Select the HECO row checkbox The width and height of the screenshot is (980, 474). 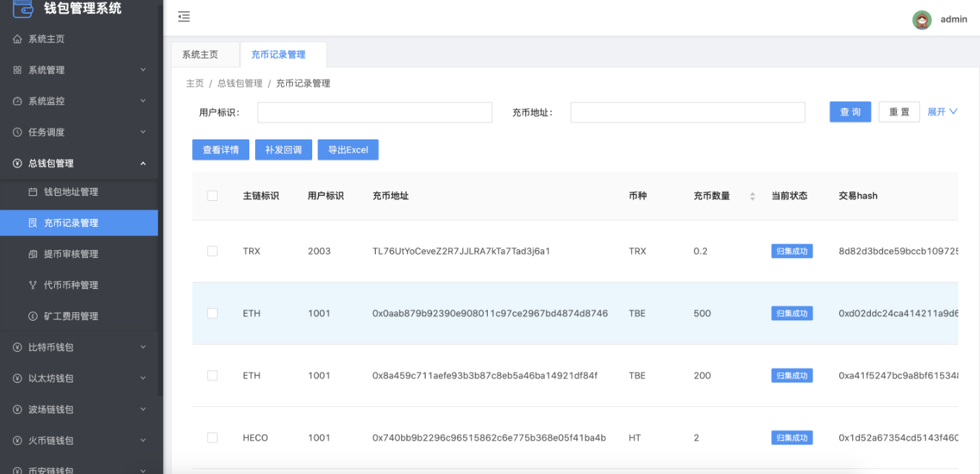(x=212, y=438)
